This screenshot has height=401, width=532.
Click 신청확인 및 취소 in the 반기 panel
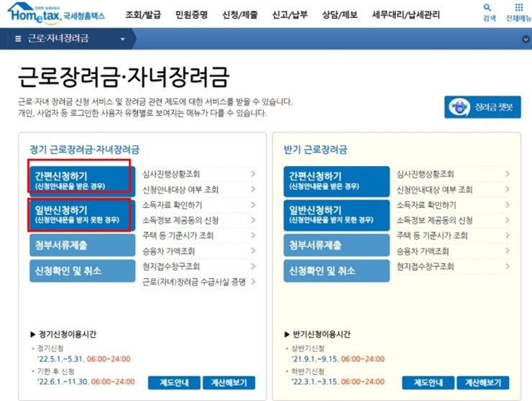pyautogui.click(x=336, y=271)
